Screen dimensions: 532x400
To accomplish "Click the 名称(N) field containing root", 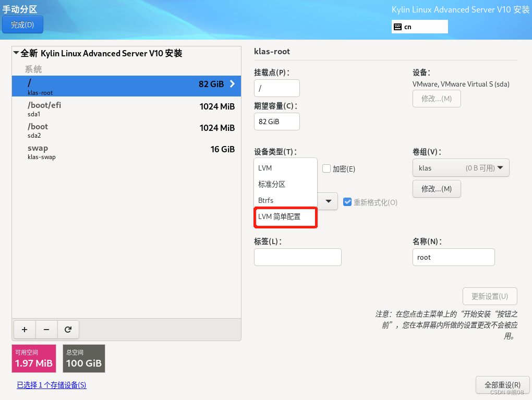I will pyautogui.click(x=454, y=257).
